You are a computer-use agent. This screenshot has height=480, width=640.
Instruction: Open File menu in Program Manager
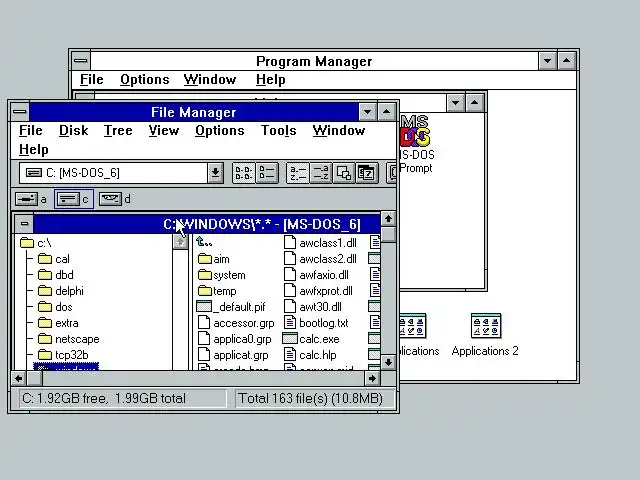pos(91,80)
